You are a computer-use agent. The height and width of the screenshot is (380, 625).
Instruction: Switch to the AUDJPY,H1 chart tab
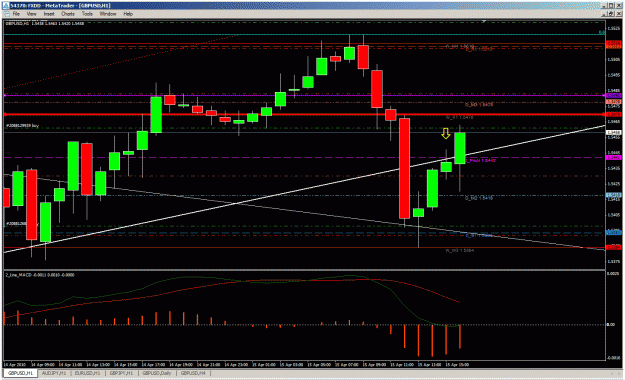54,373
